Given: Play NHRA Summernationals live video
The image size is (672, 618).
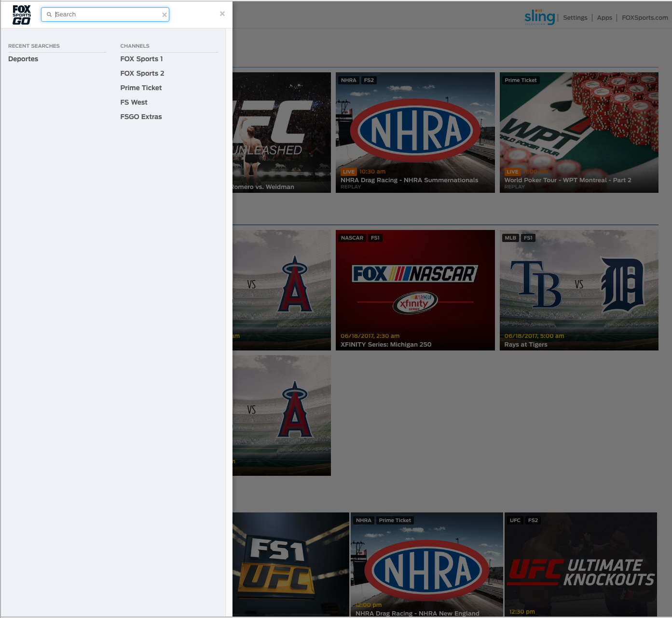Looking at the screenshot, I should (415, 133).
